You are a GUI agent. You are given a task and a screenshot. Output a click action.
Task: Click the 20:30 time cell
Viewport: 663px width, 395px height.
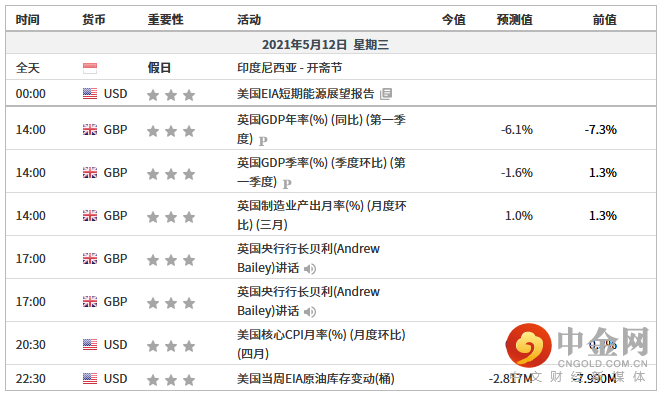point(30,345)
